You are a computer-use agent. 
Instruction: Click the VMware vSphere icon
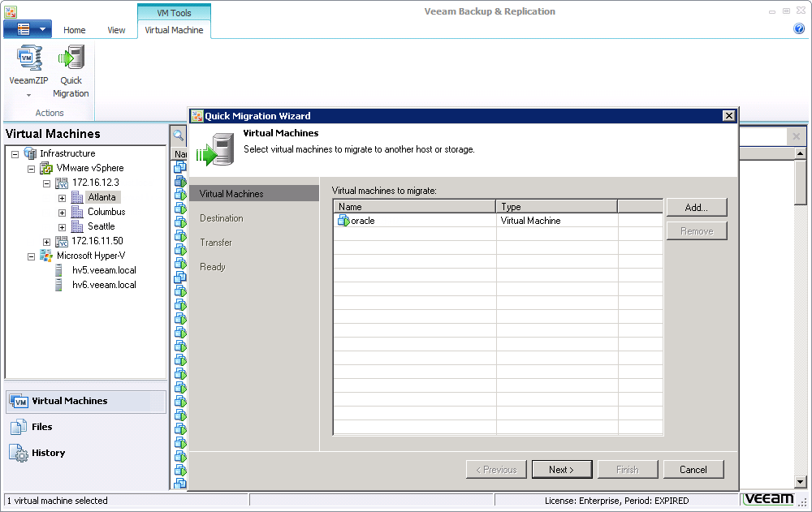46,168
